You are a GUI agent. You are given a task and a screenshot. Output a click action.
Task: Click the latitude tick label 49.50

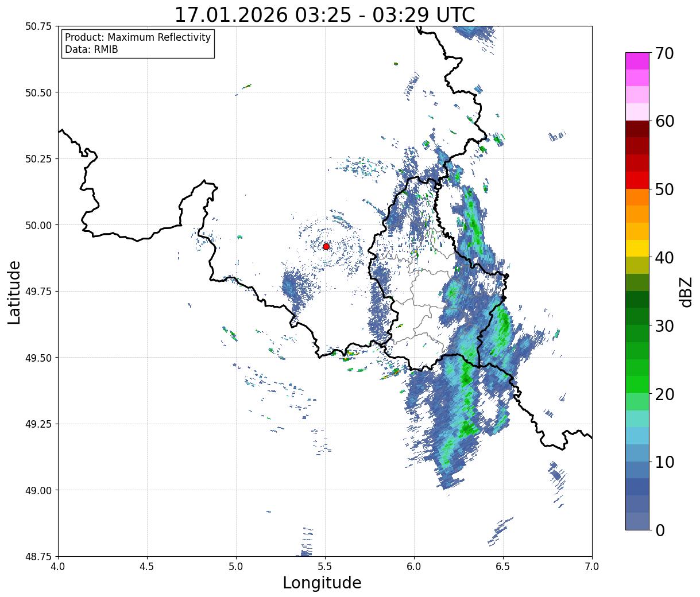(38, 358)
